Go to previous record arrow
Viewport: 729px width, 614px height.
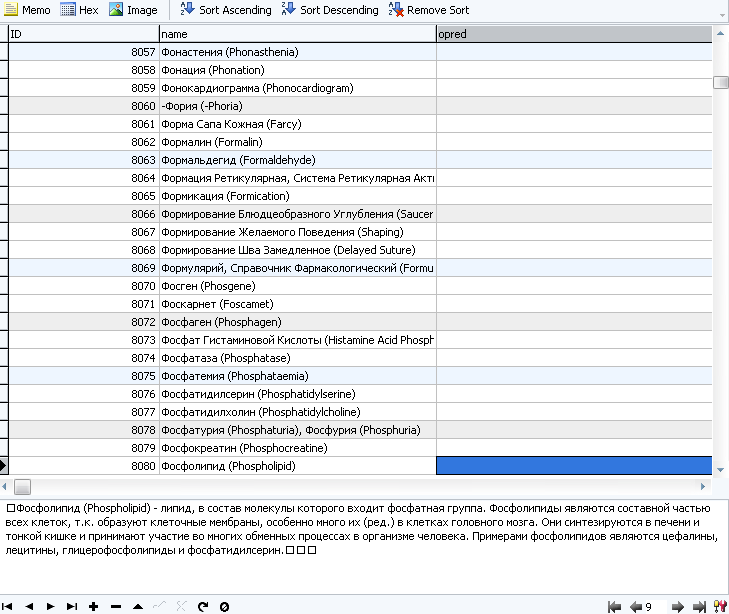(29, 606)
